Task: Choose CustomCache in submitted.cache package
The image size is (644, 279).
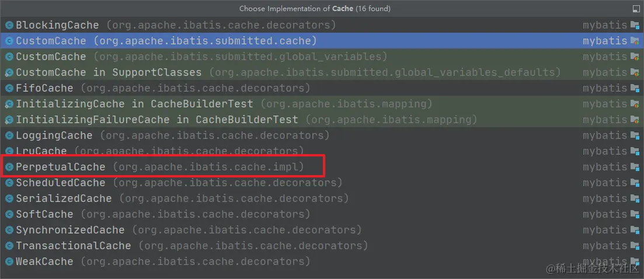Action: [x=51, y=41]
